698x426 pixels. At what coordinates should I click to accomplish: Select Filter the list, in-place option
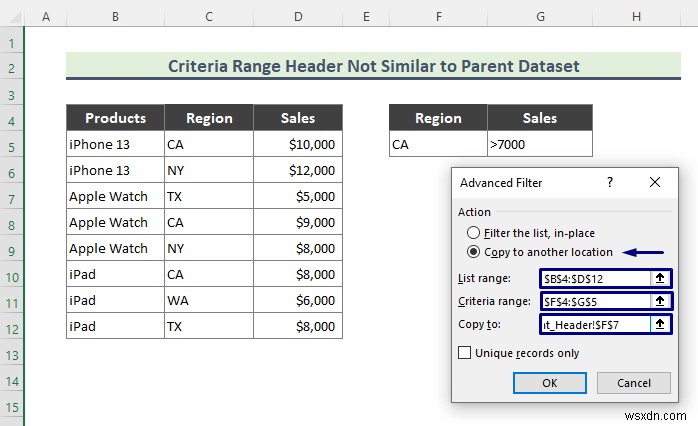(x=476, y=233)
